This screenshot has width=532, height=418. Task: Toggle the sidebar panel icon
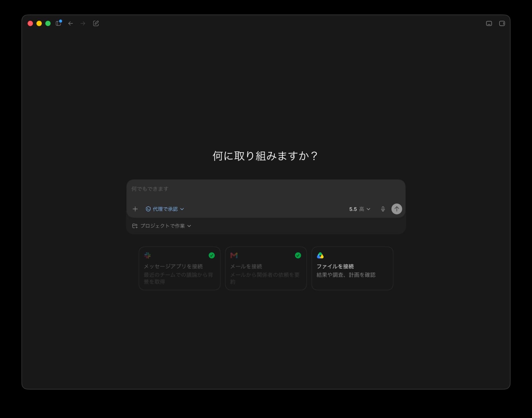(x=58, y=23)
